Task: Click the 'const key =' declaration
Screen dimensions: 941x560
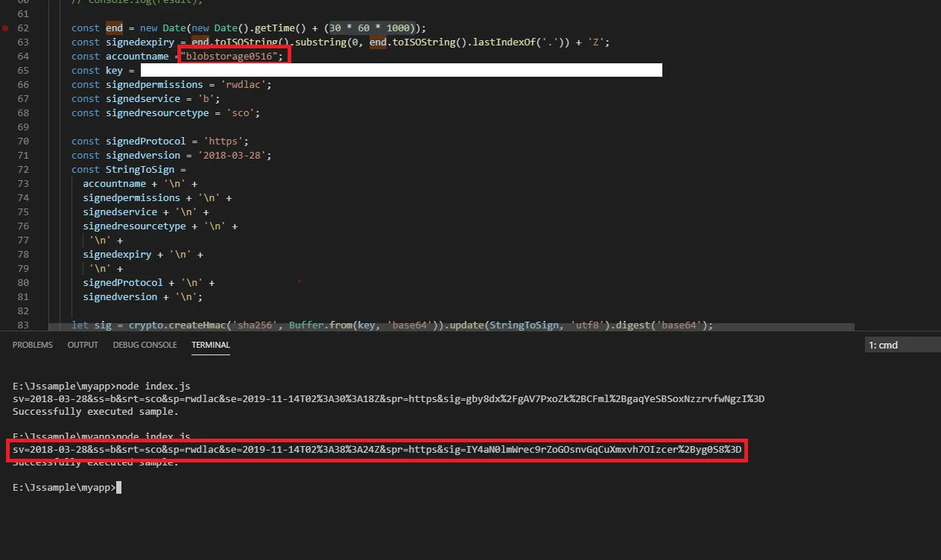Action: click(102, 70)
